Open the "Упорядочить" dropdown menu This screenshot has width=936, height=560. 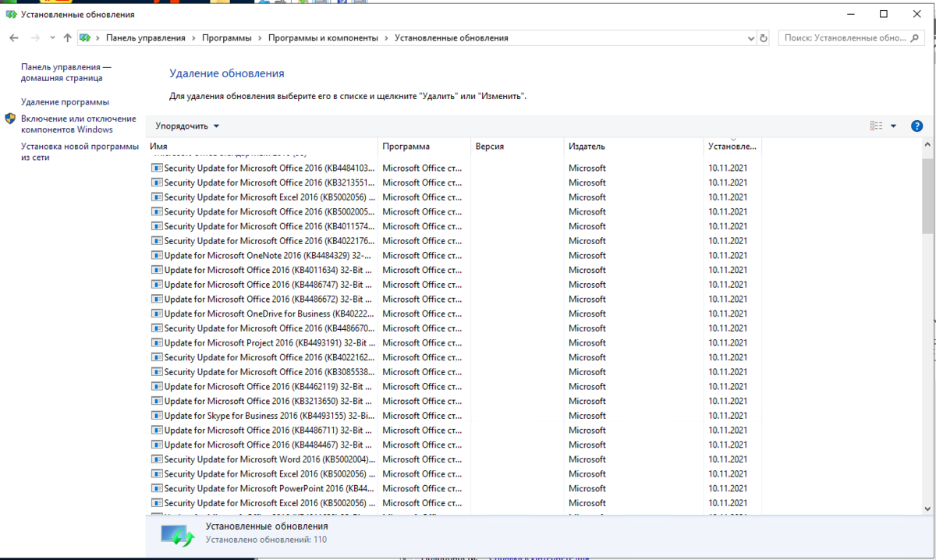187,126
